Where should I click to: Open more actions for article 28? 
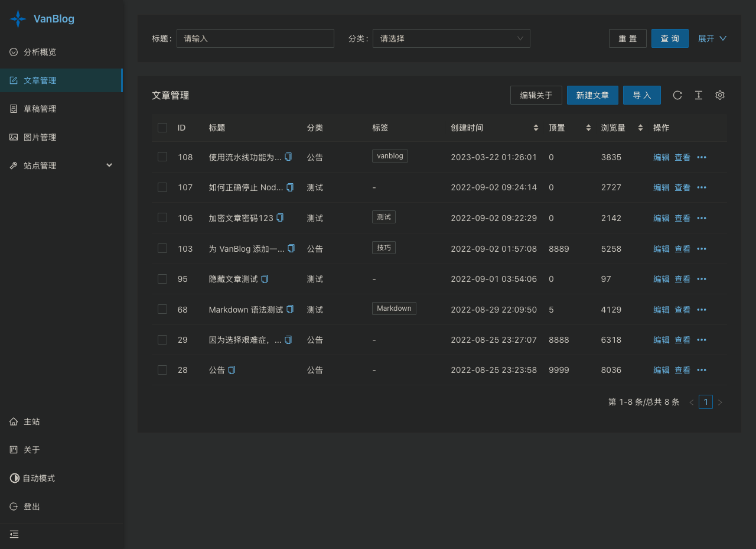[x=702, y=370]
